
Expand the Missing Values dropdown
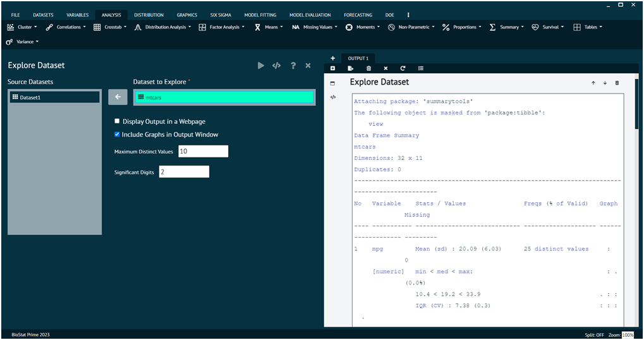tap(315, 27)
